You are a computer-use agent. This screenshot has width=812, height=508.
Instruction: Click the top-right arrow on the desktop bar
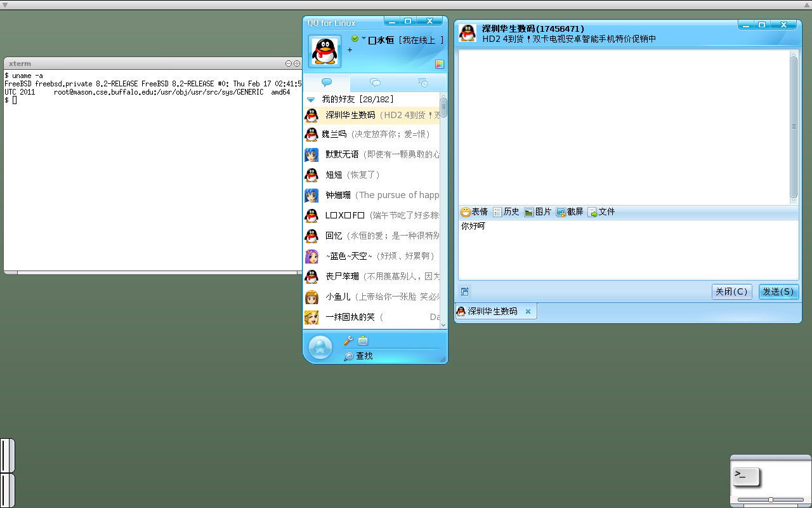[807, 4]
